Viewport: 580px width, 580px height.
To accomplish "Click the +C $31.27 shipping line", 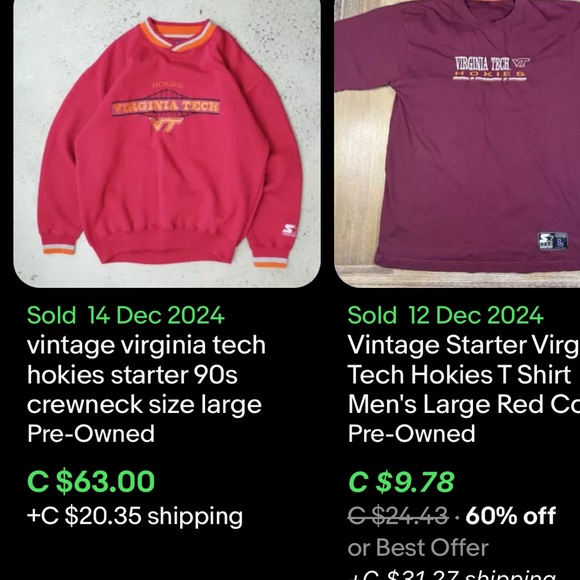I will (x=452, y=574).
